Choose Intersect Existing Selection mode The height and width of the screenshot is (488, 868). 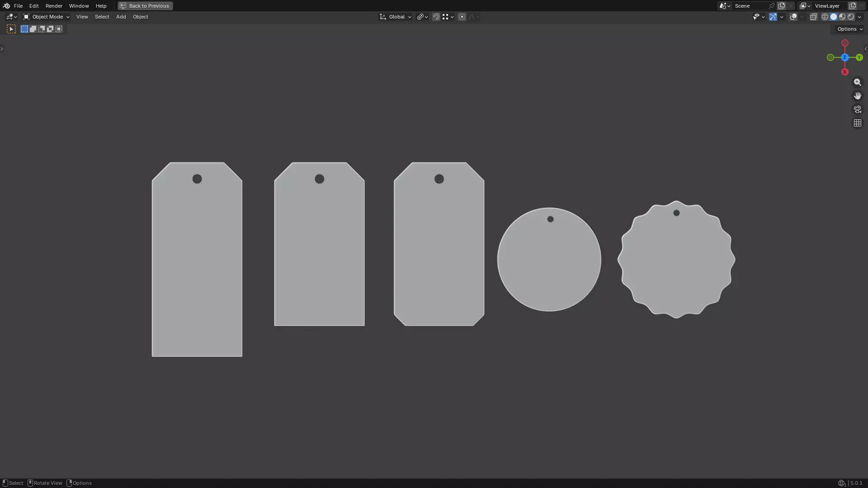point(59,29)
